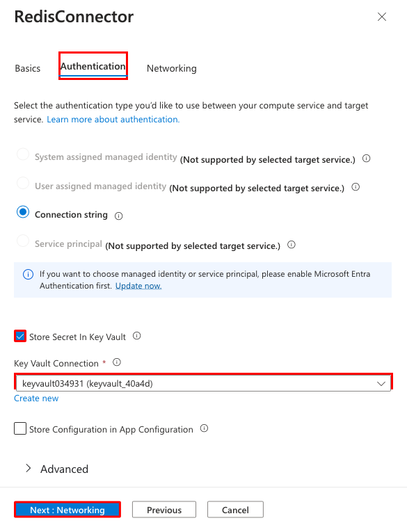Switch to the Basics tab
The image size is (407, 532).
click(28, 69)
